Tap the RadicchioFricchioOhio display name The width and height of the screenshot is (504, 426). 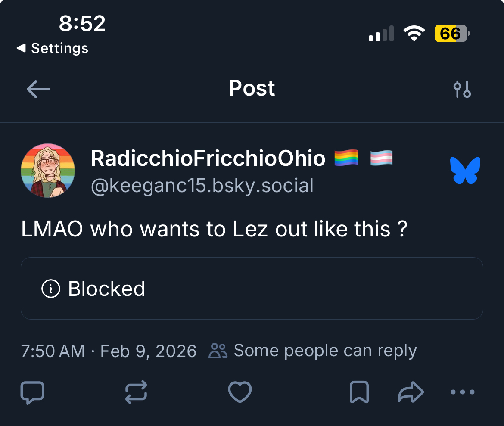tap(208, 159)
